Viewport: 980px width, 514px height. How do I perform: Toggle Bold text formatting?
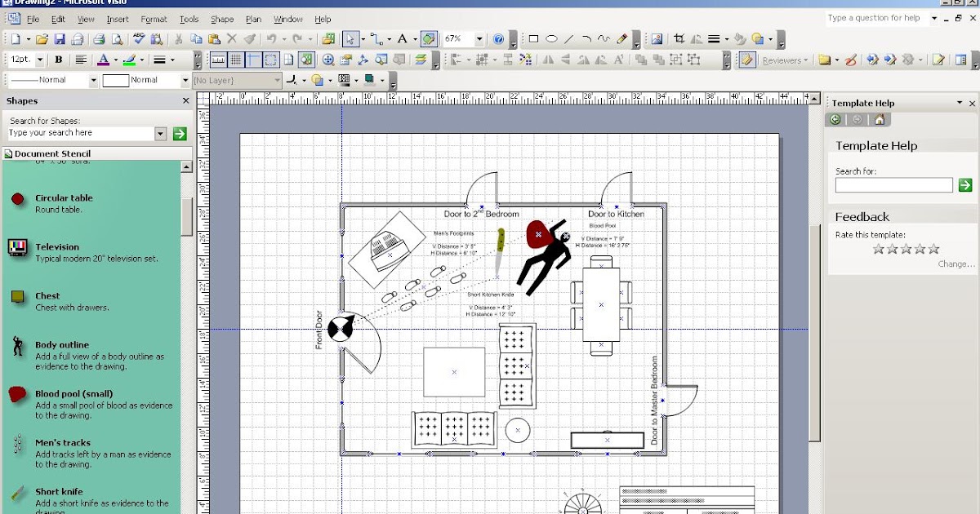coord(59,60)
